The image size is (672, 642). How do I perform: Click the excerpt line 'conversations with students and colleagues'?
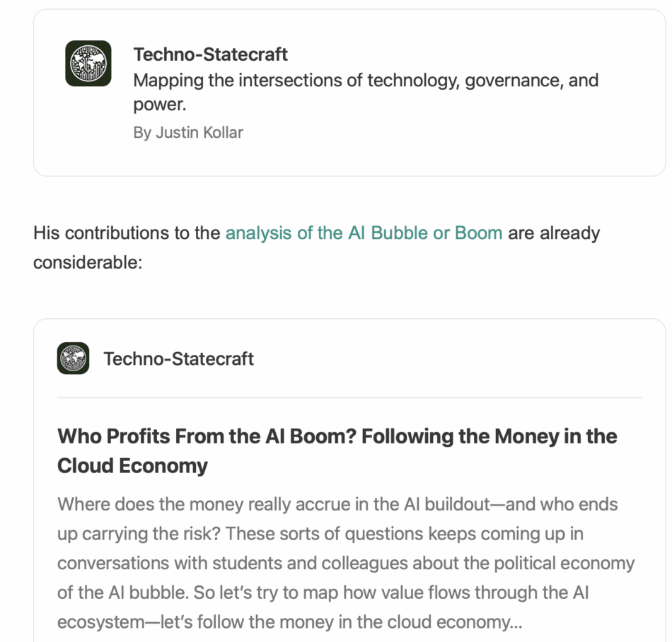[346, 564]
